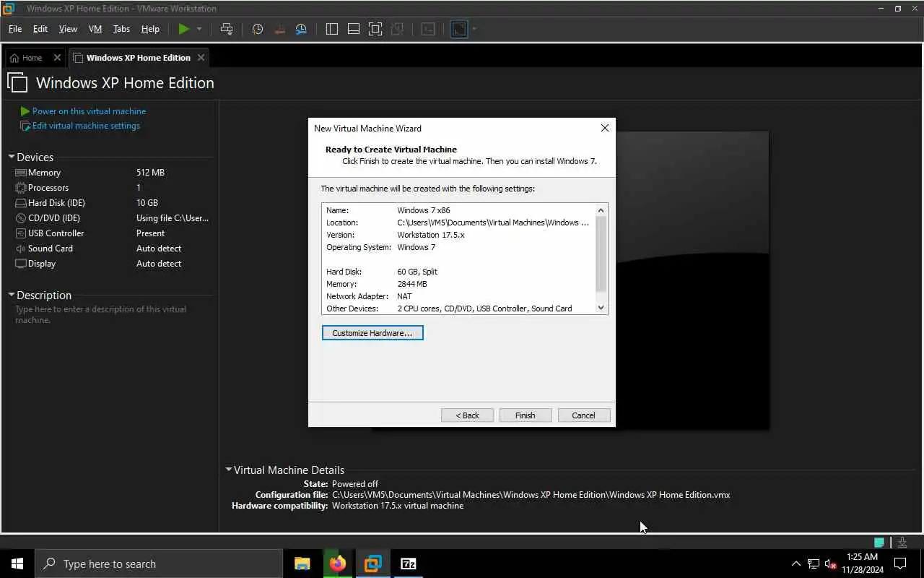Click the 2844 MB memory value
Viewport: 924px width, 578px height.
(x=412, y=284)
